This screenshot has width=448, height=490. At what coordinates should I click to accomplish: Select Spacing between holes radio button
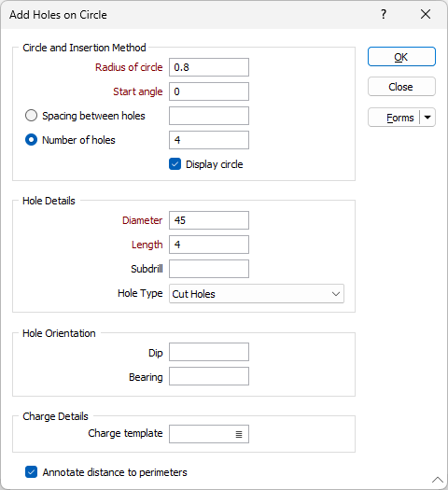tap(31, 116)
